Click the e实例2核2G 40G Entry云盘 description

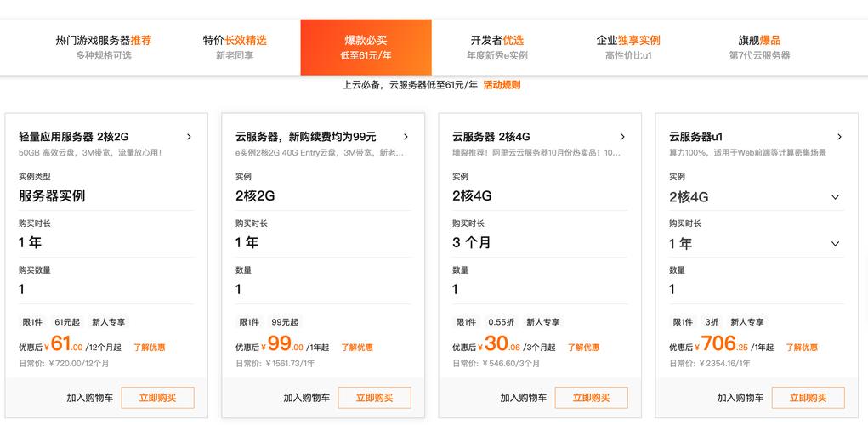click(320, 153)
